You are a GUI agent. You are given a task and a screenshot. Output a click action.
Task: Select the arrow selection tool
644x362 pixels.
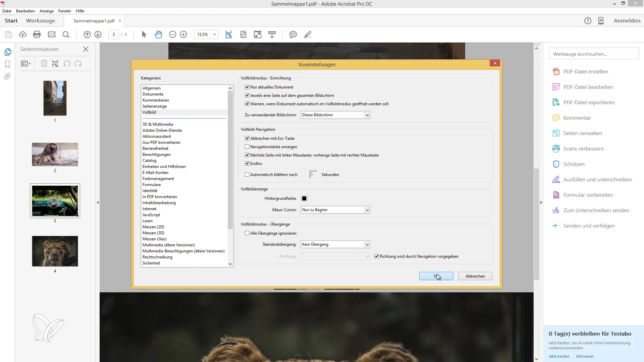144,35
